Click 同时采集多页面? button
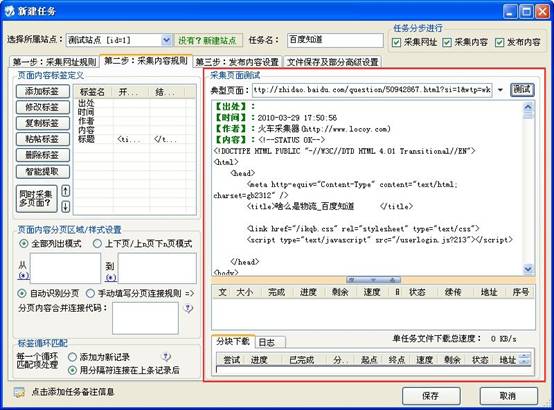This screenshot has height=410, width=554. click(36, 198)
